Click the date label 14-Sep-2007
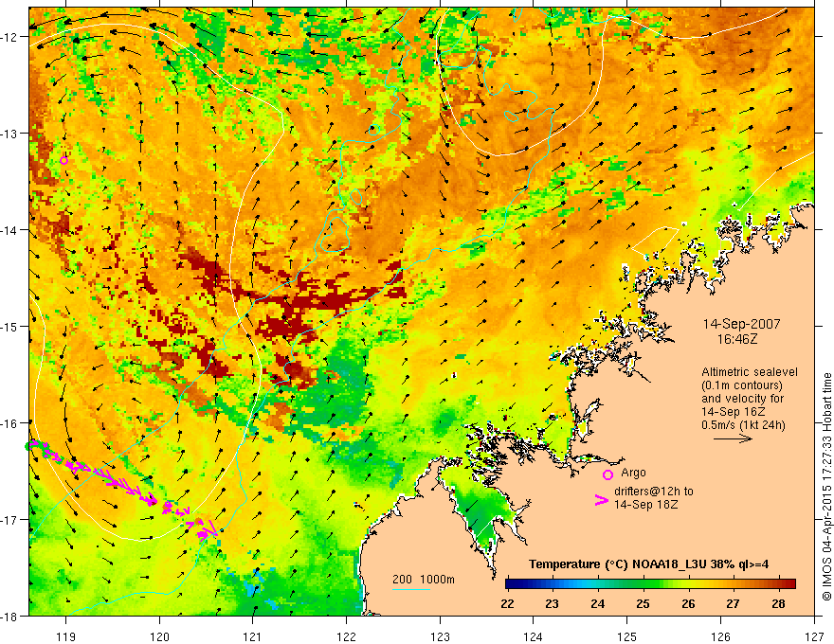The image size is (834, 644). [x=741, y=324]
